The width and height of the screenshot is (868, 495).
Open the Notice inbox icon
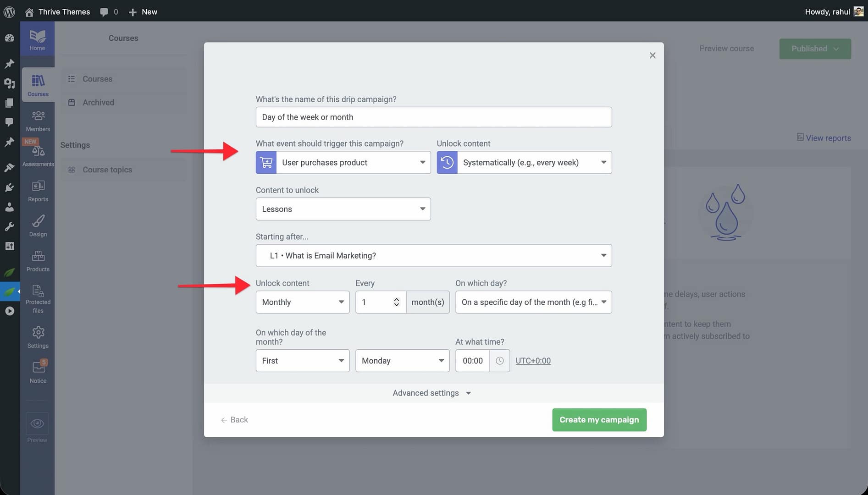[38, 371]
